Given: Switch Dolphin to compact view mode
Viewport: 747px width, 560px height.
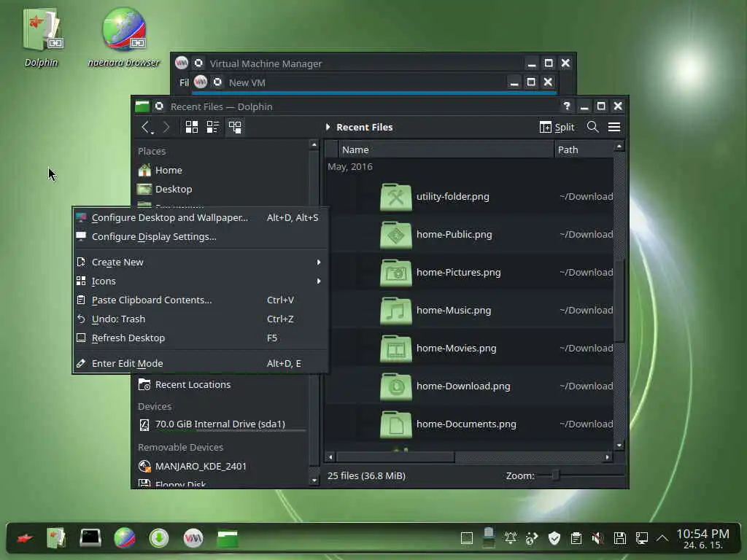Looking at the screenshot, I should click(x=212, y=127).
